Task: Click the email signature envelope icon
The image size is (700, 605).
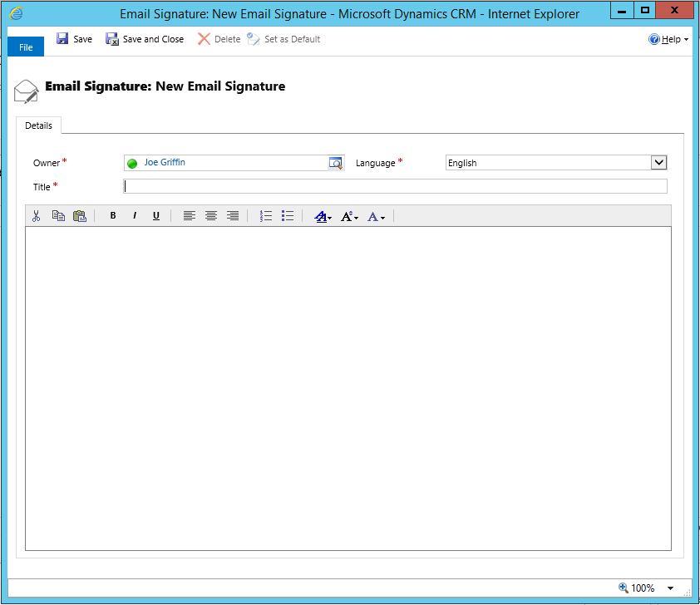Action: click(x=27, y=91)
